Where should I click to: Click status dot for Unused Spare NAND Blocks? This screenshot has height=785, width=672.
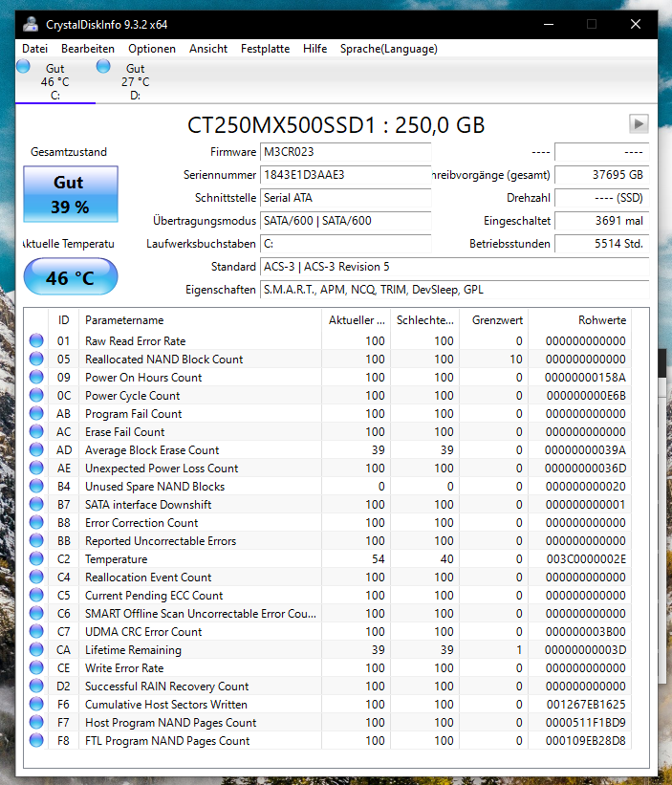tap(36, 486)
